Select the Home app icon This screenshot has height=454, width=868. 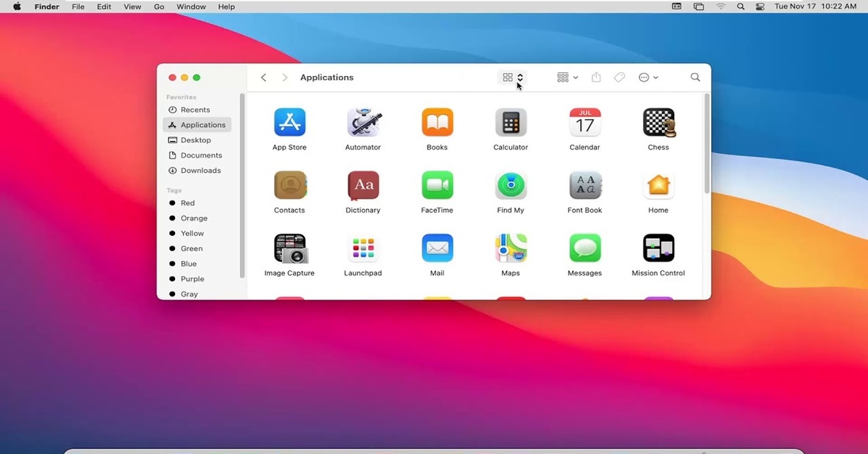coord(658,185)
